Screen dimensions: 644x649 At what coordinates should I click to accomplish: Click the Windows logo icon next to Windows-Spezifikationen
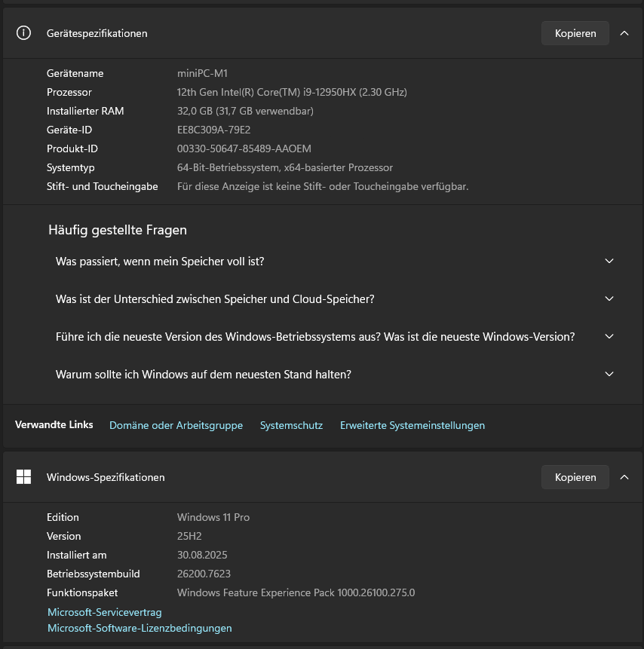(24, 477)
